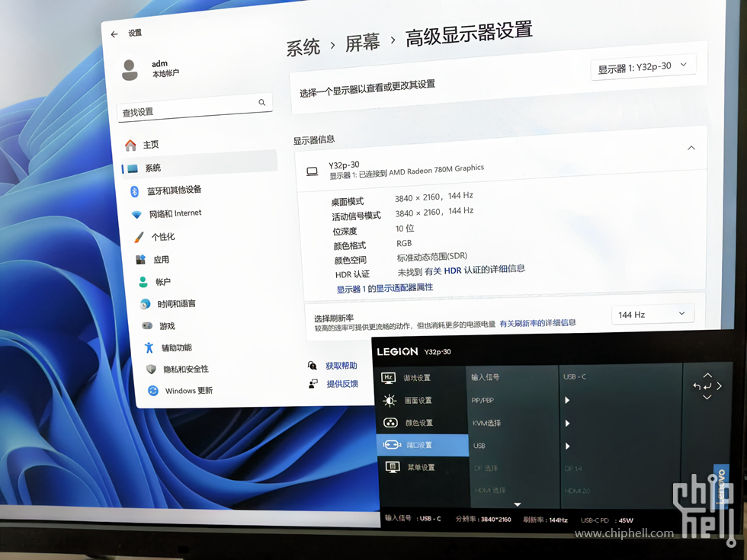
Task: Click the Windows 更新 refresh icon
Action: click(x=153, y=390)
